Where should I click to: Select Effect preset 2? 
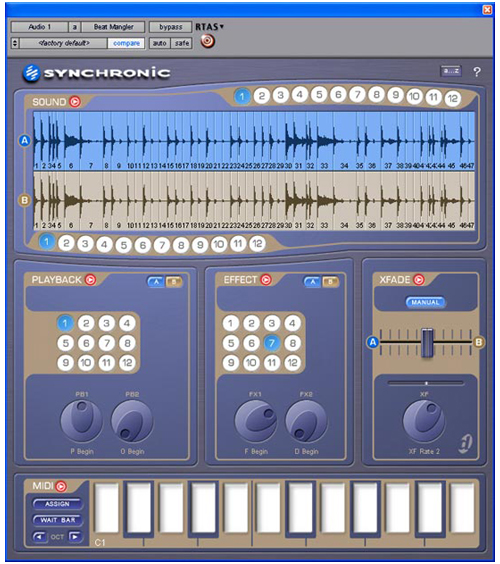[251, 323]
